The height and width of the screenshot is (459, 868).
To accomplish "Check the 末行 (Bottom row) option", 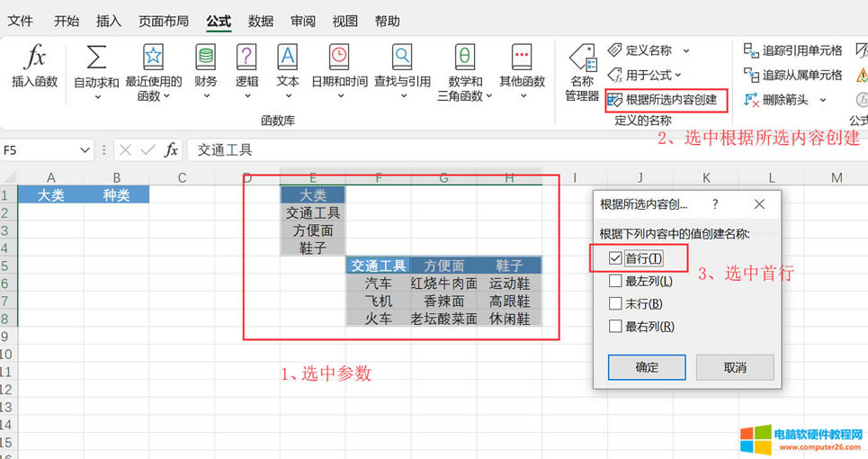I will point(615,303).
